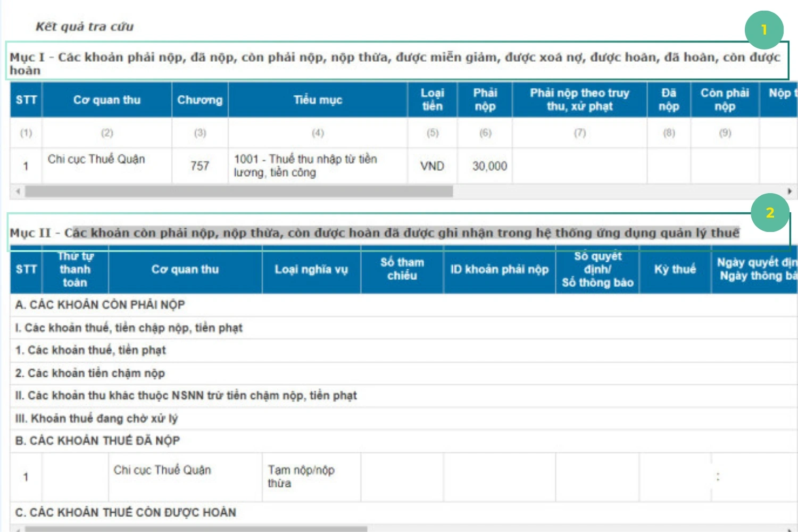Click the right arrow of Mục I table scrollbar

coord(789,192)
